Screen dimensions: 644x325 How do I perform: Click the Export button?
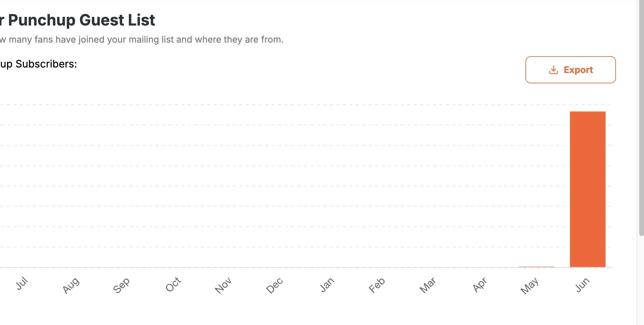570,70
